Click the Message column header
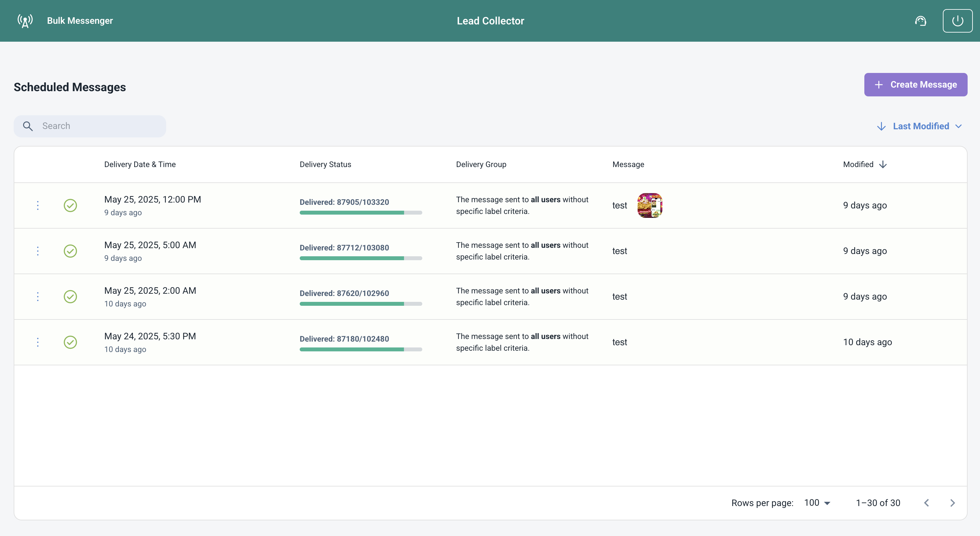This screenshot has height=536, width=980. (x=628, y=164)
